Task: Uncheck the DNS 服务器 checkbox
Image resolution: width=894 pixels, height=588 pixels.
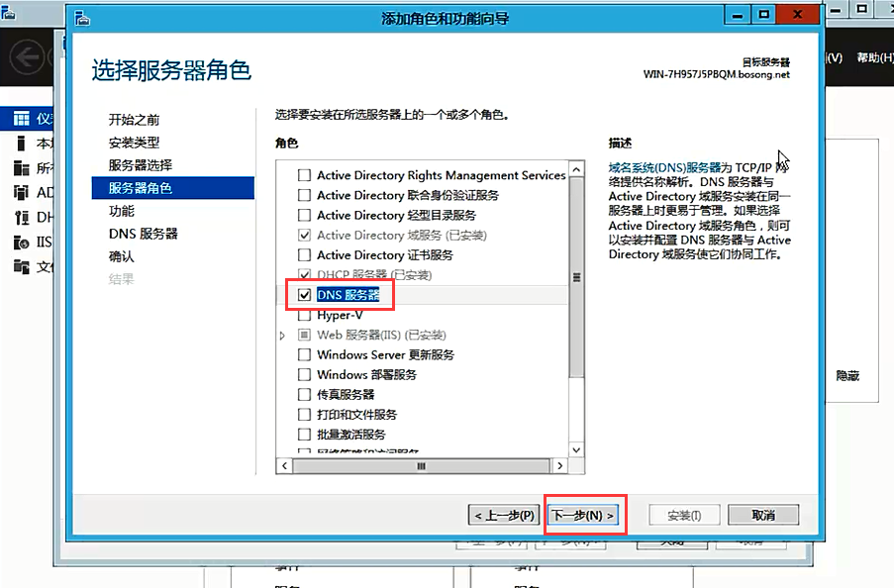Action: pyautogui.click(x=305, y=295)
